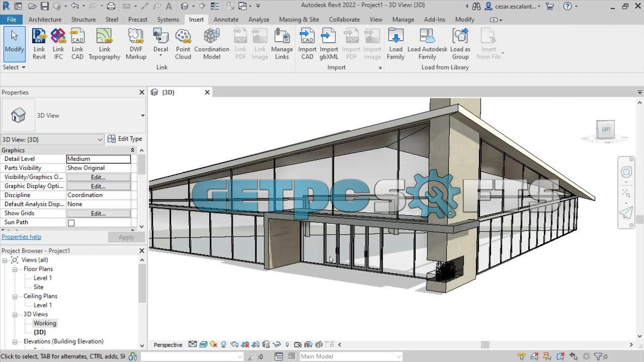Open the Point Cloud tool
The width and height of the screenshot is (644, 362).
183,44
